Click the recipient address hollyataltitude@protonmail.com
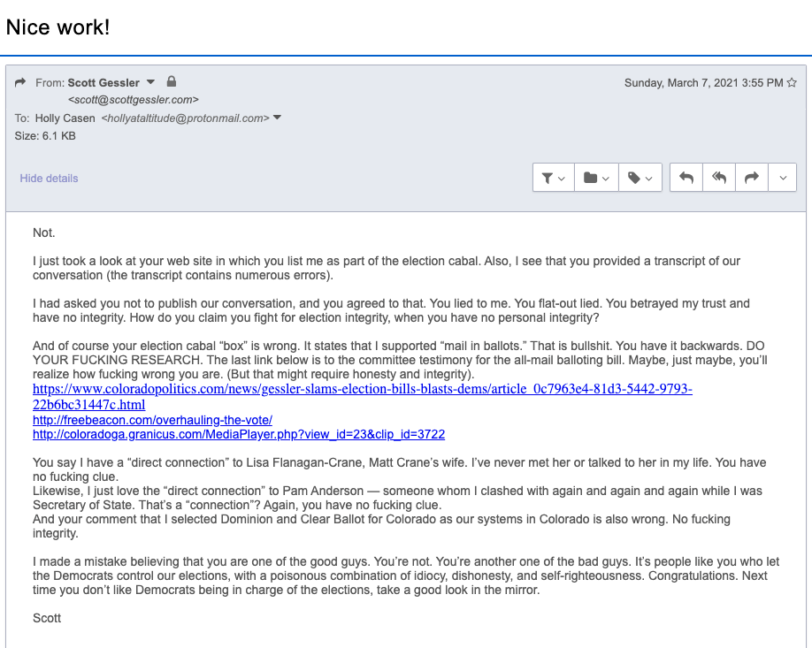The height and width of the screenshot is (648, 812). (185, 118)
